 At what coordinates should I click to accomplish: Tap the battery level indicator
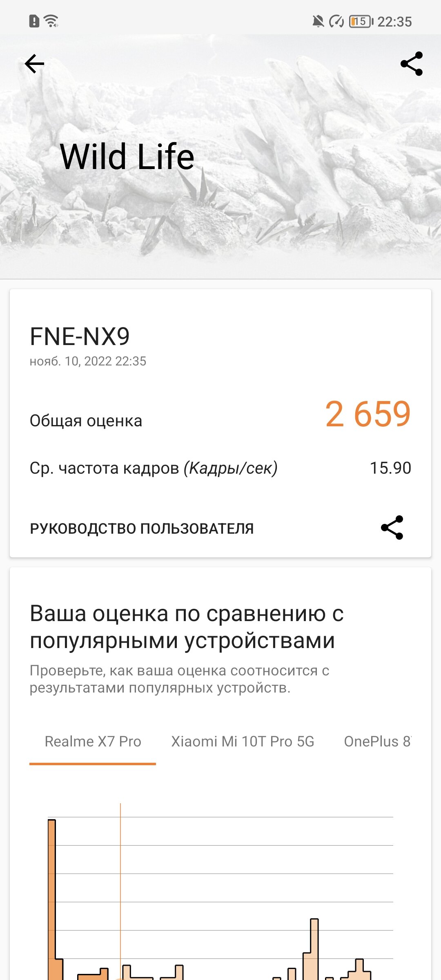361,21
